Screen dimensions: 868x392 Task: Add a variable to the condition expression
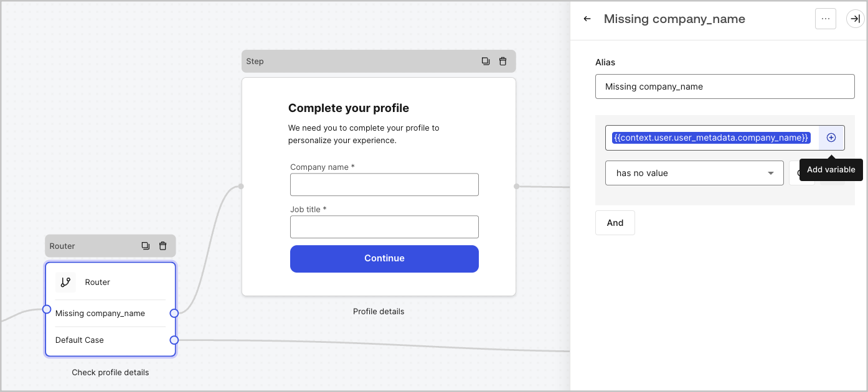click(831, 138)
